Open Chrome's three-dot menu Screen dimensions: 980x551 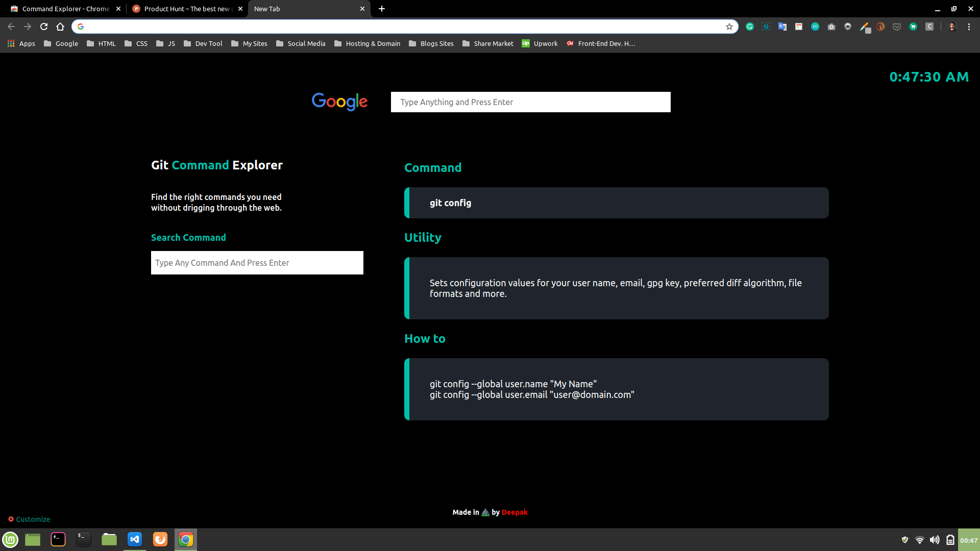pos(969,27)
